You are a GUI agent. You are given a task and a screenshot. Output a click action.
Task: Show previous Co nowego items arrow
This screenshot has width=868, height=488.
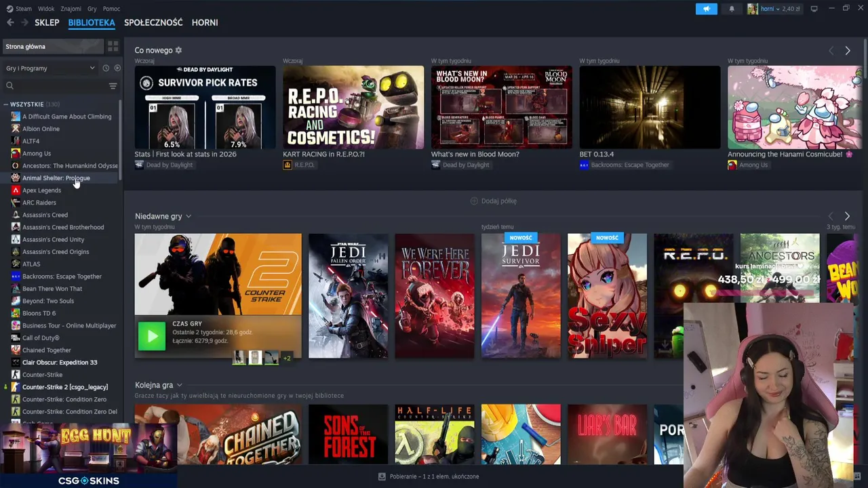point(831,51)
